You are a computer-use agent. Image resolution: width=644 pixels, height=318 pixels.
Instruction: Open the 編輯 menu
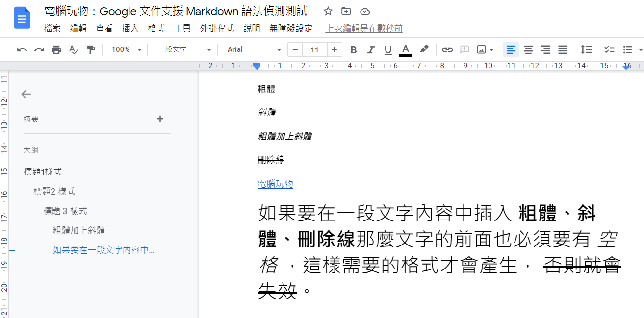tap(78, 29)
